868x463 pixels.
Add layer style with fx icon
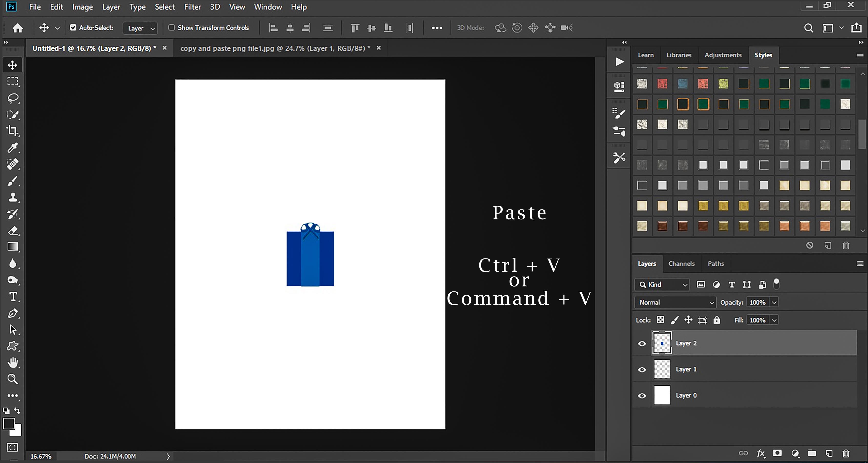coord(761,453)
